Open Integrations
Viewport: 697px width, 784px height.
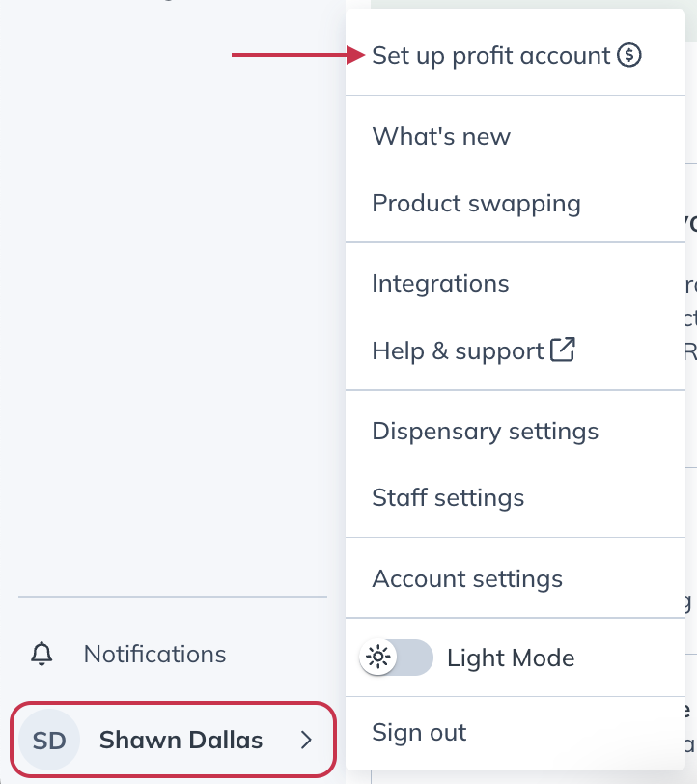(516, 284)
